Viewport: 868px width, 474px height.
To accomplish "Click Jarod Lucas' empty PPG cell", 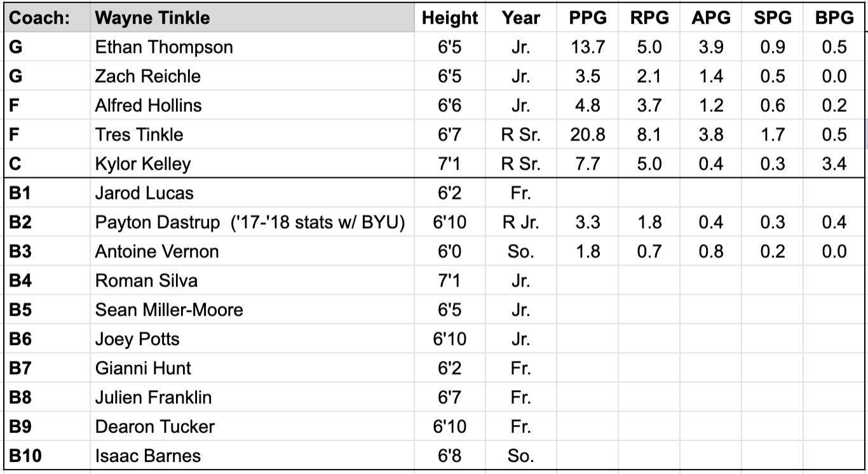I will pos(587,193).
